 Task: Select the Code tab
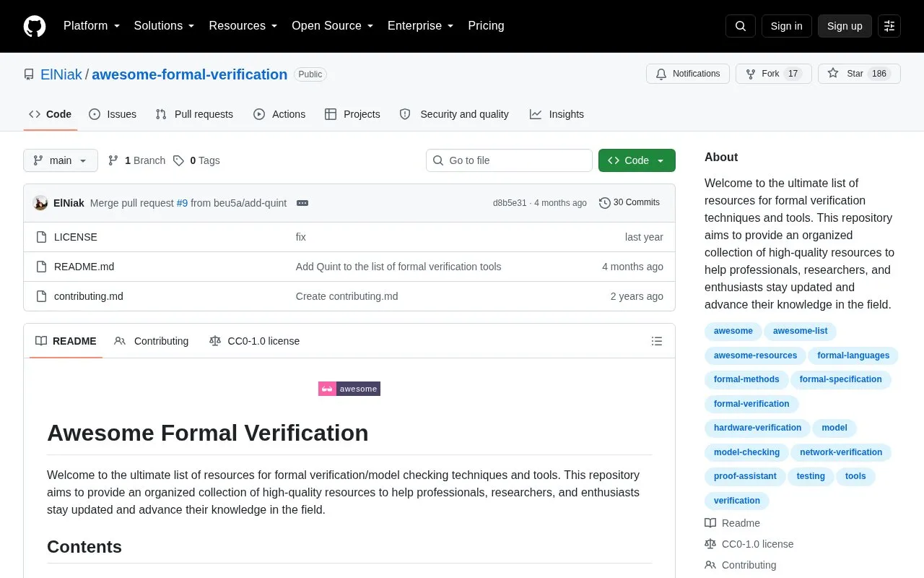click(x=51, y=114)
